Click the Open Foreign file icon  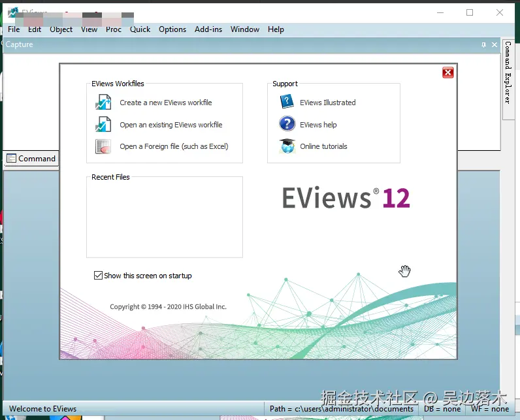(x=103, y=146)
